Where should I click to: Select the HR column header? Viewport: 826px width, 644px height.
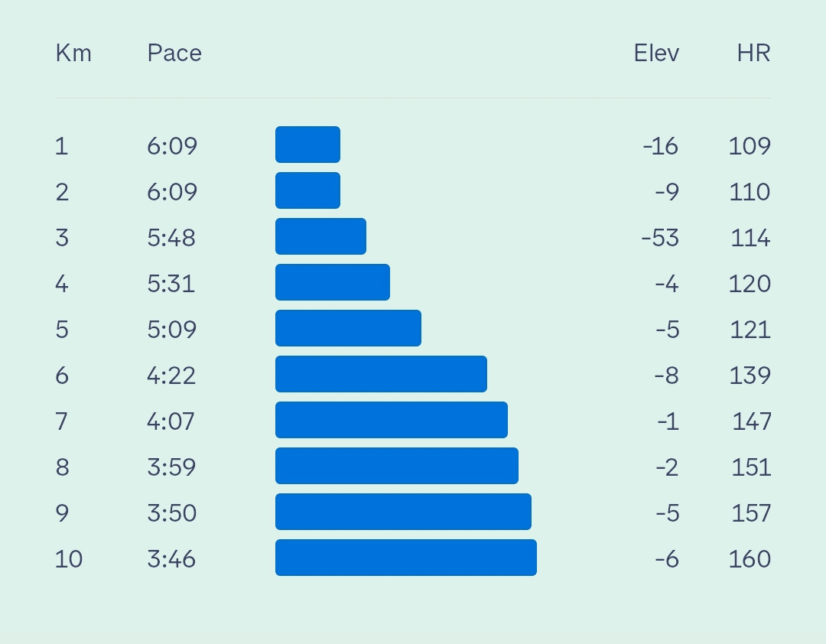point(754,54)
